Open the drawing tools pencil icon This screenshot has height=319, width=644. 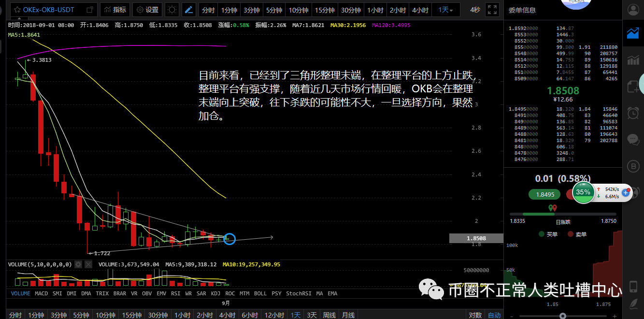click(x=190, y=10)
